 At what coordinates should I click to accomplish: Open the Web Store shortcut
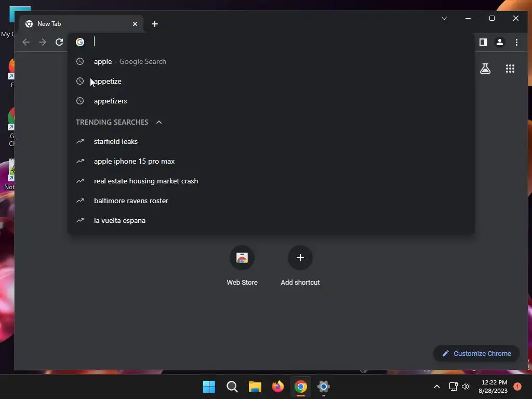242,266
